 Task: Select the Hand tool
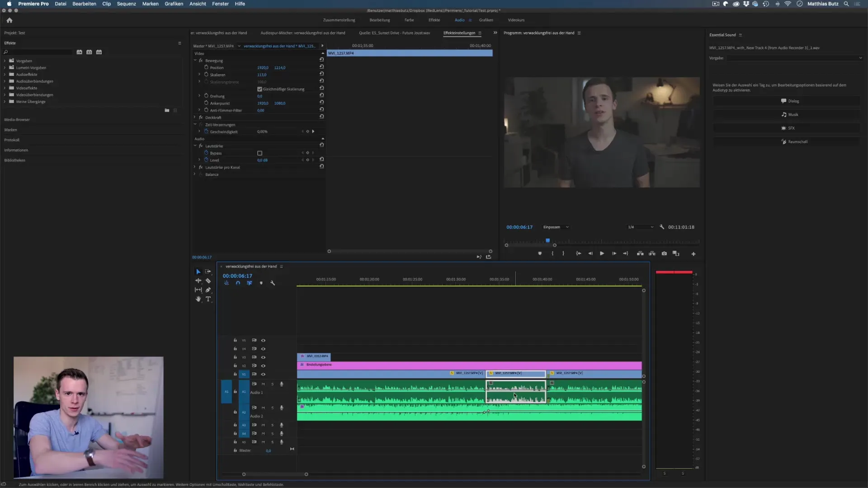coord(198,299)
